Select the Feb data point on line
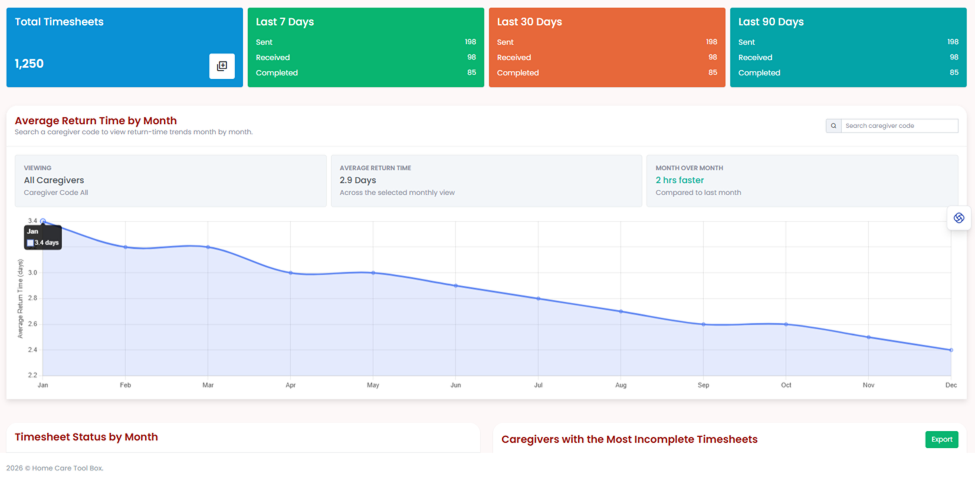This screenshot has height=477, width=975. pos(126,247)
